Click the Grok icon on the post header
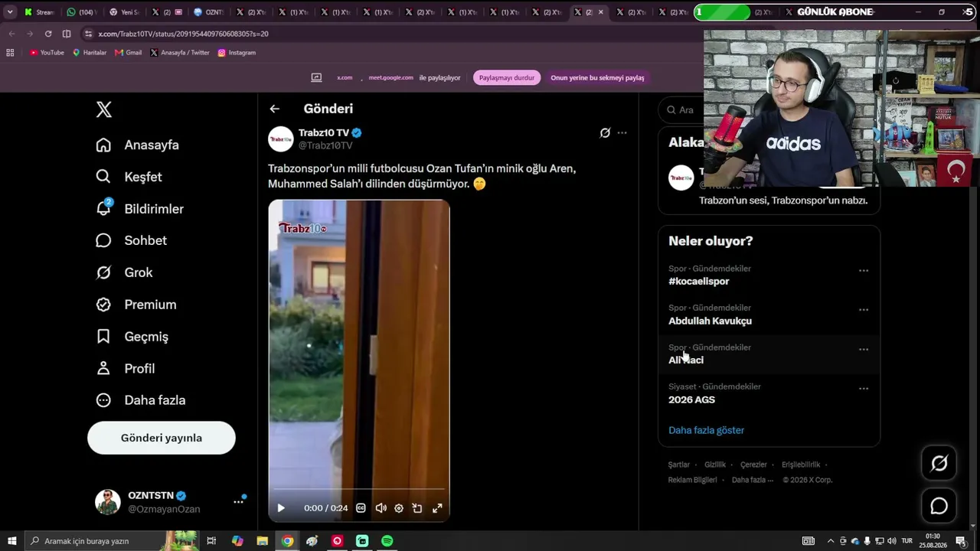 tap(605, 133)
